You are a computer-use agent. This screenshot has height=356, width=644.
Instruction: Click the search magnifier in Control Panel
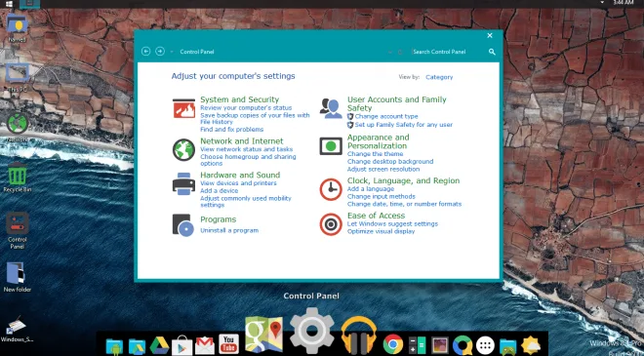[492, 52]
